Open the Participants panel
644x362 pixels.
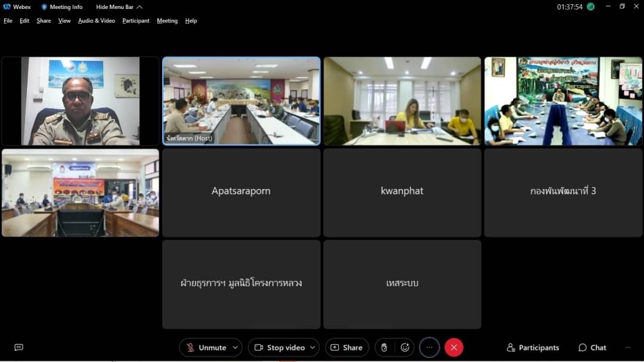[532, 348]
